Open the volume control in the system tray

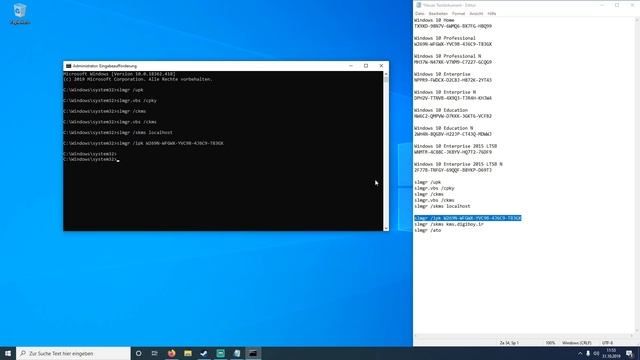(596, 353)
